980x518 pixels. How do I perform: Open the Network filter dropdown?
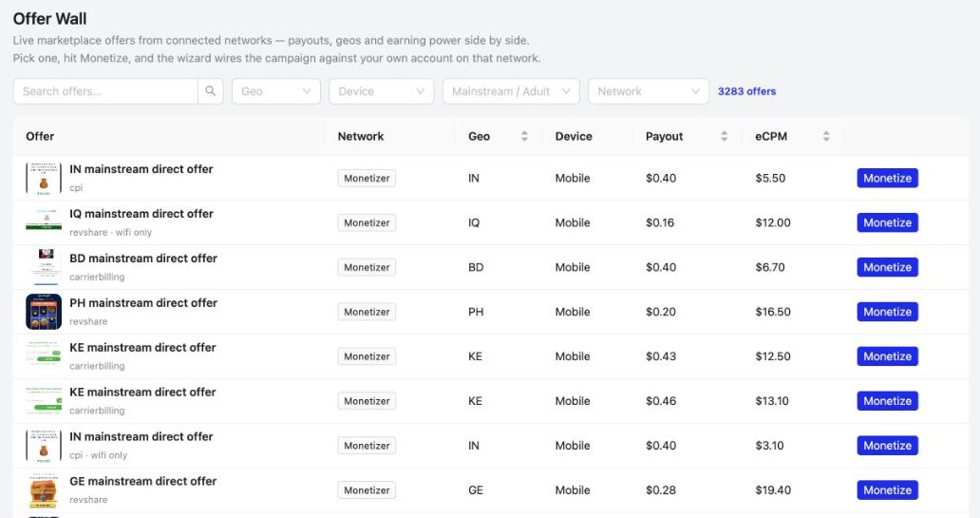[x=649, y=91]
